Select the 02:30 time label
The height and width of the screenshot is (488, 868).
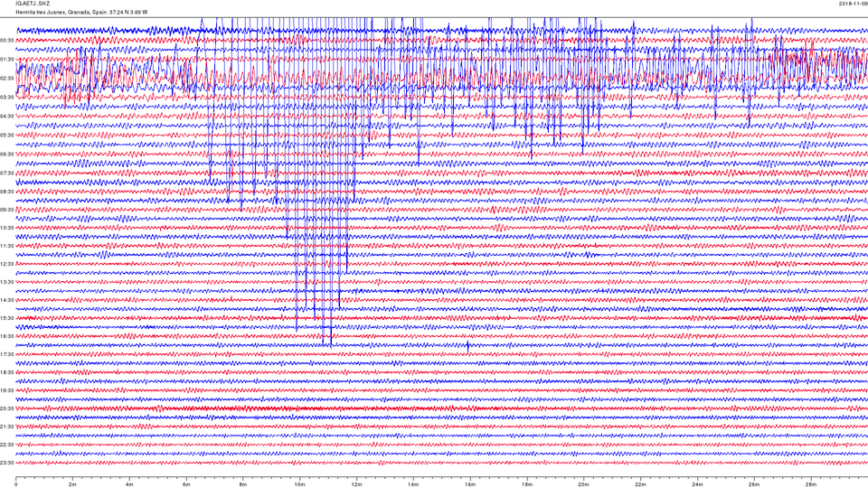pyautogui.click(x=7, y=78)
